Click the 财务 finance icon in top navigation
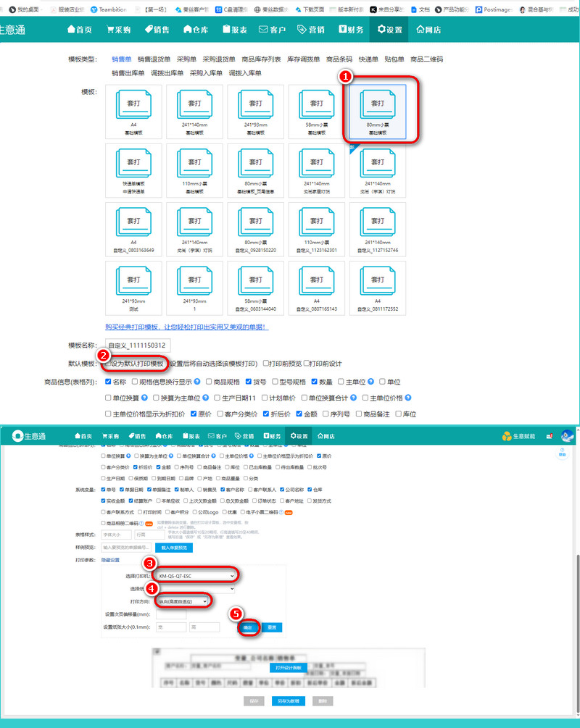This screenshot has height=728, width=580. click(x=343, y=30)
